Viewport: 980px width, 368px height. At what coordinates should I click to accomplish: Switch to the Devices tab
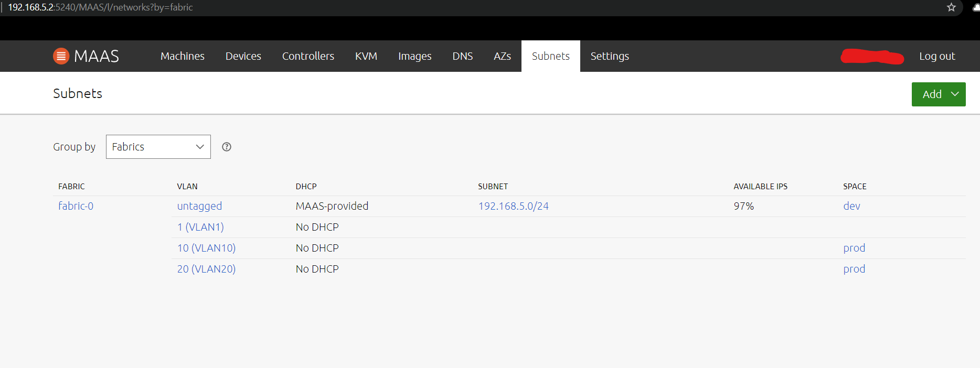pyautogui.click(x=243, y=56)
